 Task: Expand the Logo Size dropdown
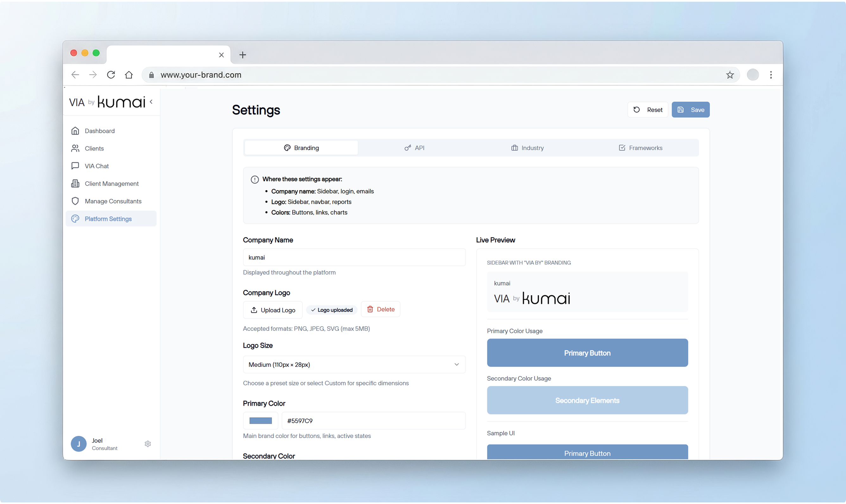(x=354, y=364)
